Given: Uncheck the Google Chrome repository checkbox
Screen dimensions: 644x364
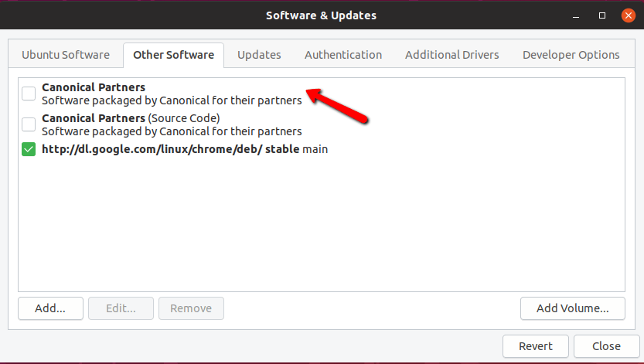Looking at the screenshot, I should [29, 149].
